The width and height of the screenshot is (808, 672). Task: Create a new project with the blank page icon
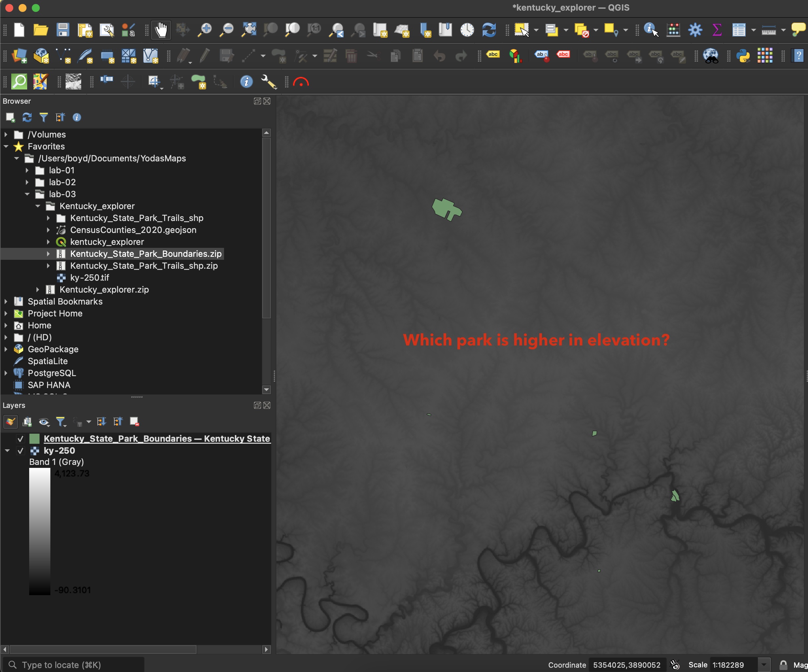click(19, 29)
